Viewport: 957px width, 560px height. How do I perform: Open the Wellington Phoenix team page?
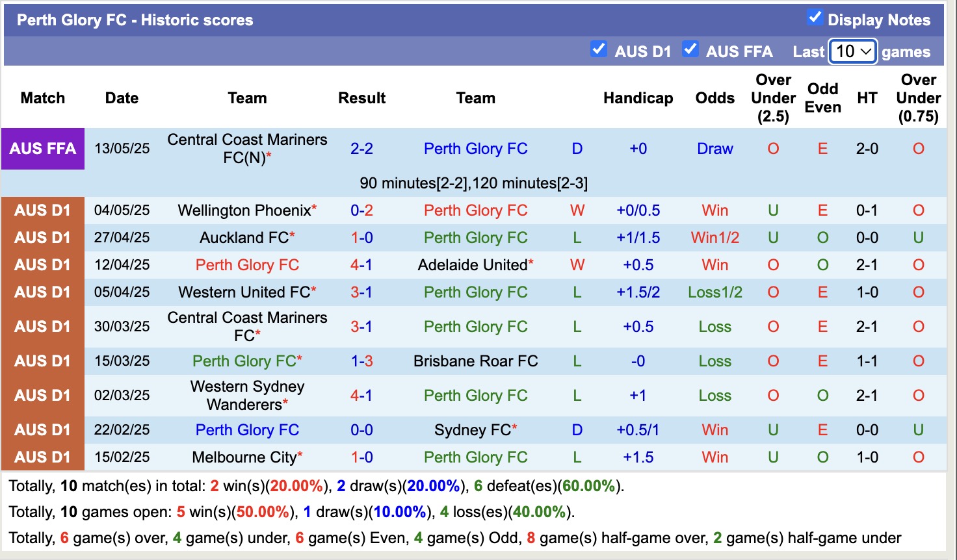243,210
